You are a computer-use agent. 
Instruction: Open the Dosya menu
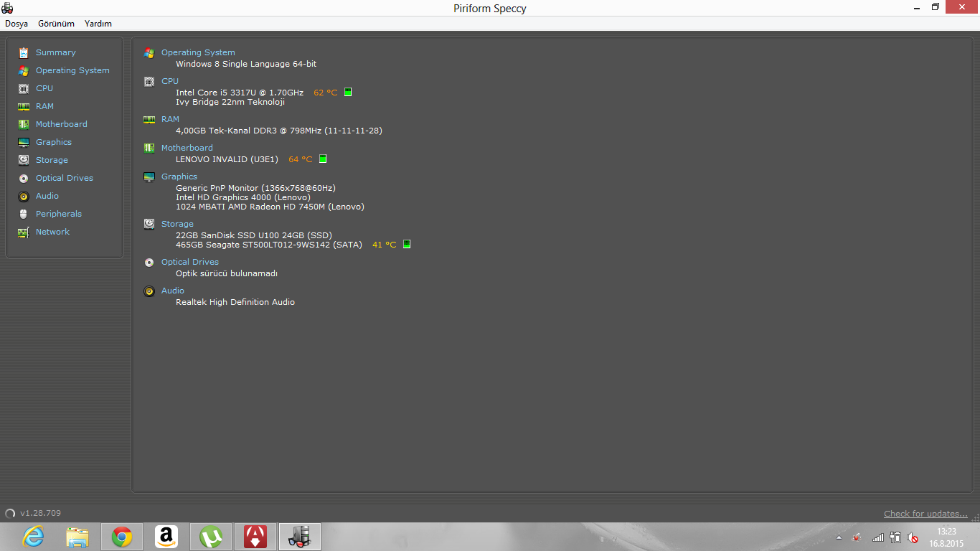tap(17, 24)
